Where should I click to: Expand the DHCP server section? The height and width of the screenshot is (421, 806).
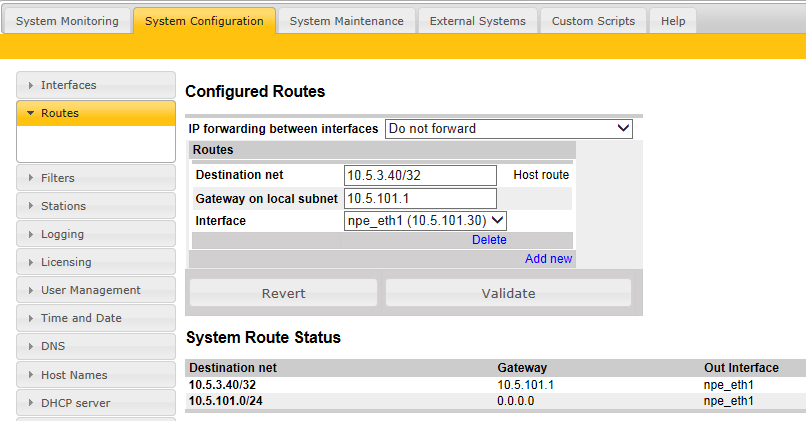[x=96, y=403]
